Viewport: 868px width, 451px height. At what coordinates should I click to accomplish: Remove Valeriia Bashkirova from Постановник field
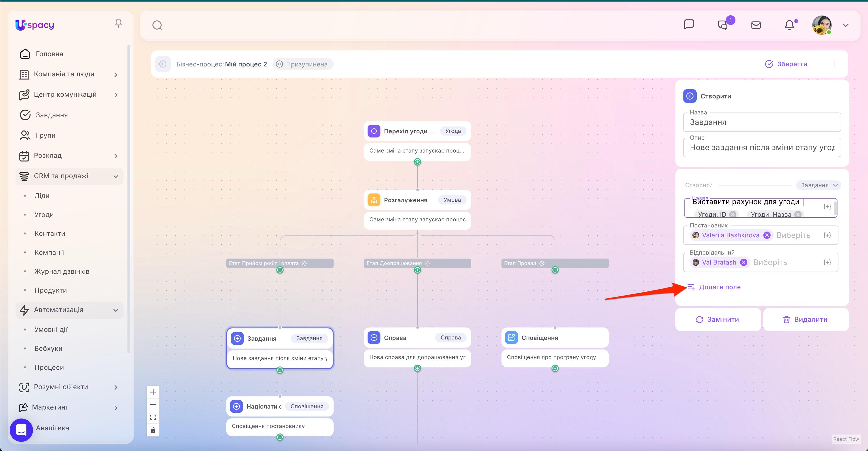click(x=767, y=235)
